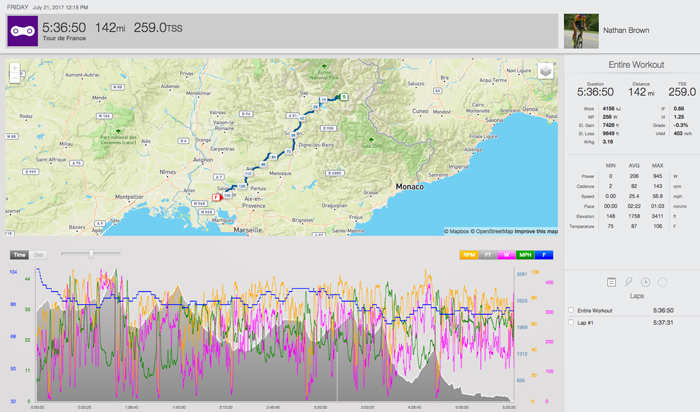700x412 pixels.
Task: Click the 1:40:00 time axis label
Action: tap(179, 407)
